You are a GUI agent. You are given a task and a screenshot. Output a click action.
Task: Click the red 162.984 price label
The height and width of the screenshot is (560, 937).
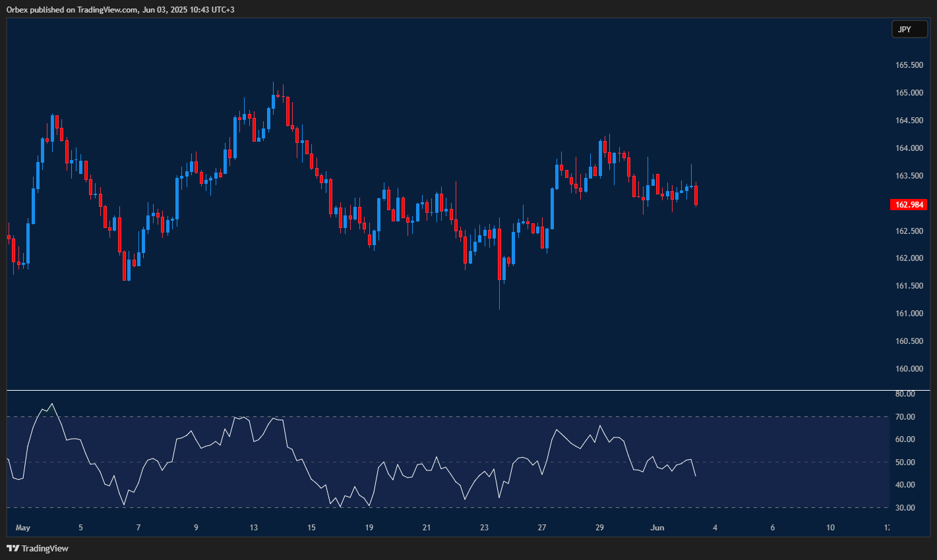[909, 205]
